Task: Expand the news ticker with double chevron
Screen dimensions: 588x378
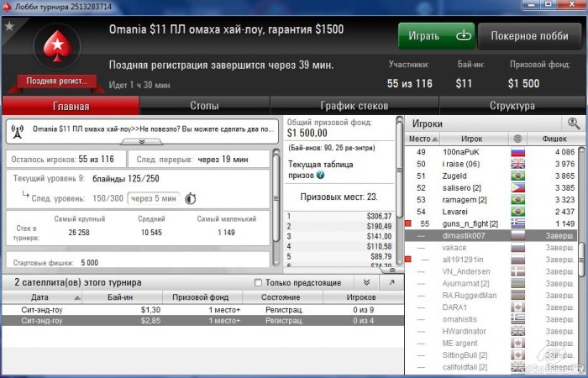Action: tap(142, 142)
